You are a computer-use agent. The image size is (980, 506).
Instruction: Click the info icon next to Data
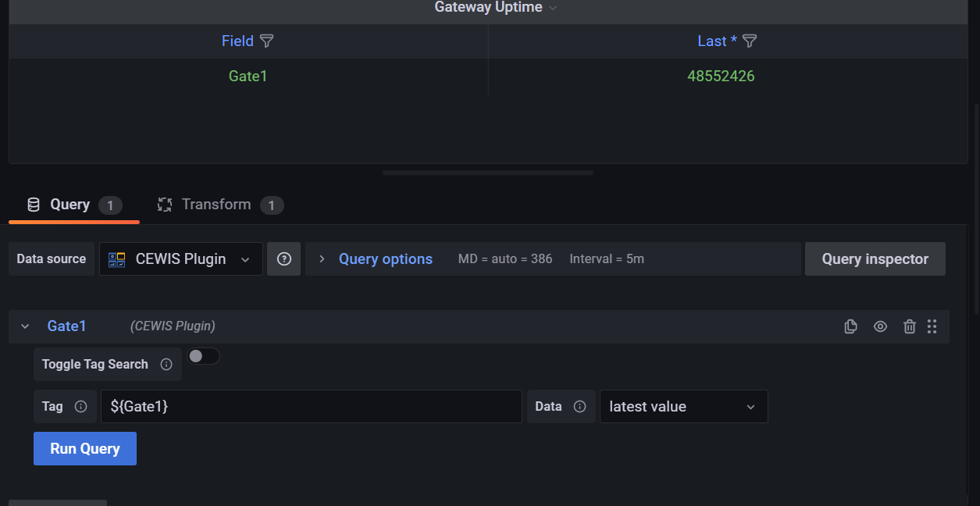(579, 406)
